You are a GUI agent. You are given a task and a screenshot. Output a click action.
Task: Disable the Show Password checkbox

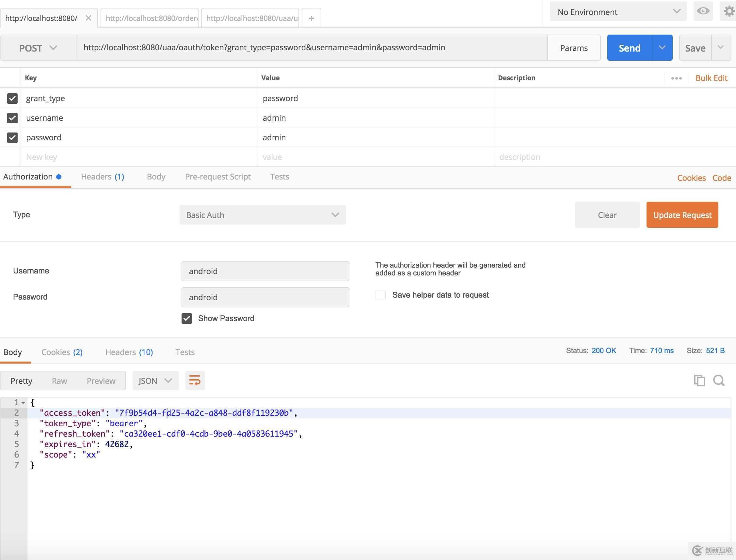click(x=187, y=318)
